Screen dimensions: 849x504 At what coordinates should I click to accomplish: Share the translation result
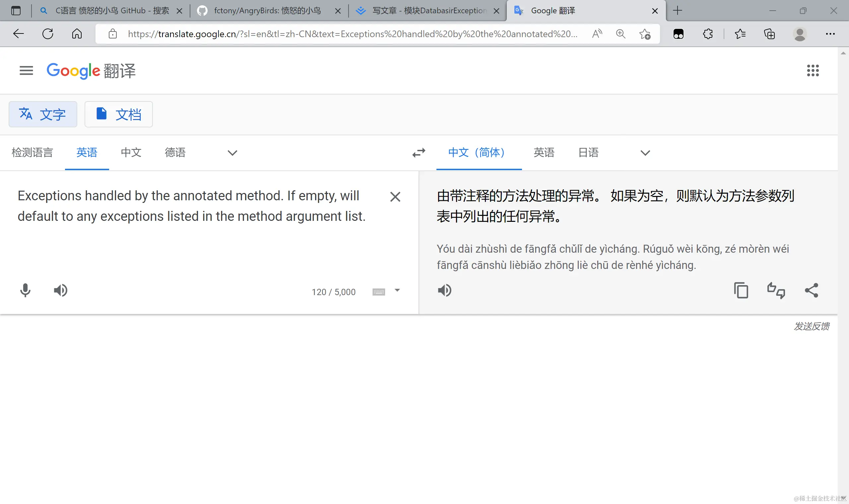[812, 290]
